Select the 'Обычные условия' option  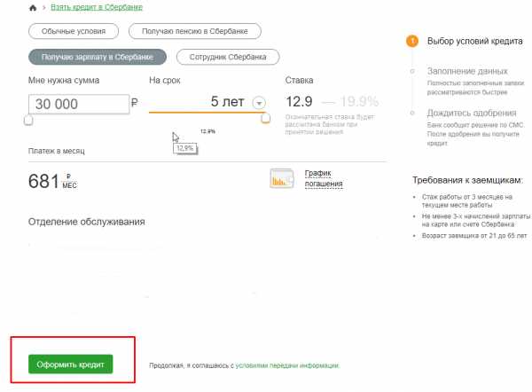[x=74, y=32]
